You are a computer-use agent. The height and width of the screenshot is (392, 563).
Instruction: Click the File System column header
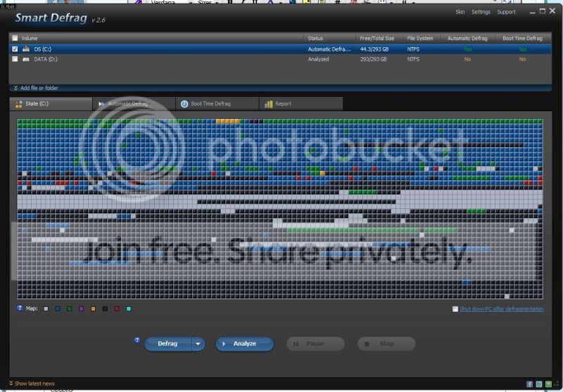[419, 38]
